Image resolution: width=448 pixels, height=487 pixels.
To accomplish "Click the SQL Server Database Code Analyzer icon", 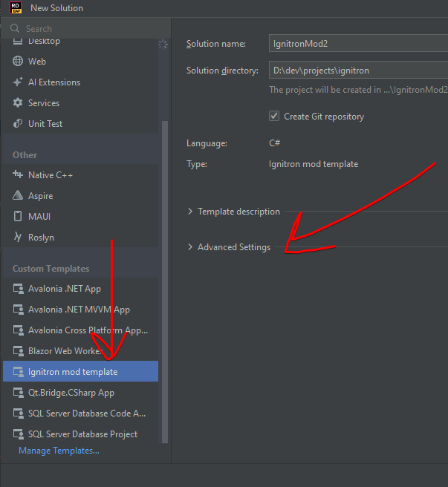I will 19,414.
